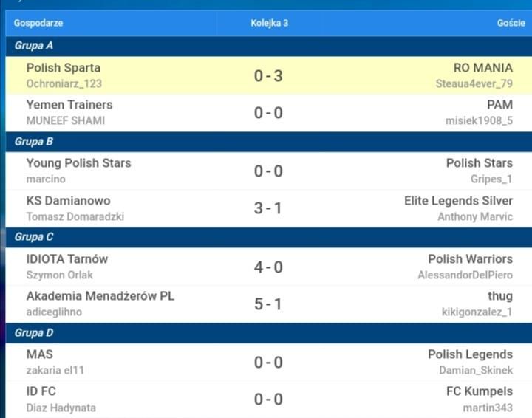Select the Grupa C section header
Screen dimensions: 532x418
click(x=269, y=237)
